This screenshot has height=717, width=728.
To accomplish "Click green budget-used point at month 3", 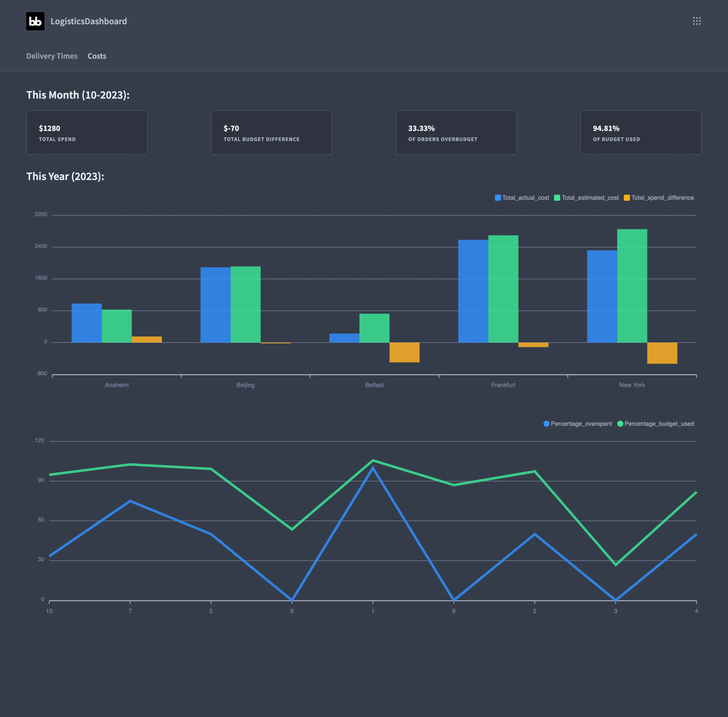I will click(616, 565).
